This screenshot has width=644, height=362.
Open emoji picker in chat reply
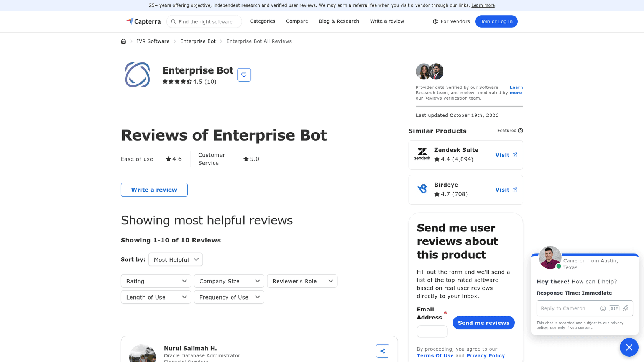coord(603,308)
